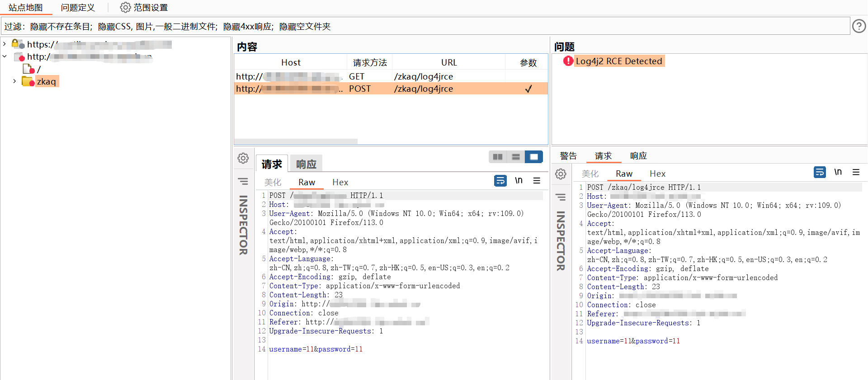Select the POST /zkaq/log4jrce row
This screenshot has width=868, height=380.
[x=391, y=89]
